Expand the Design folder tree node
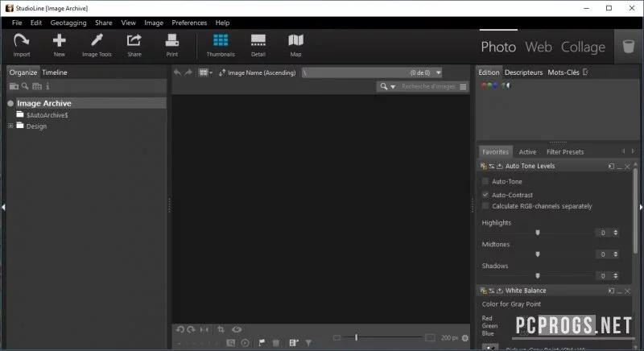Screen dimensions: 644x351 (10, 126)
